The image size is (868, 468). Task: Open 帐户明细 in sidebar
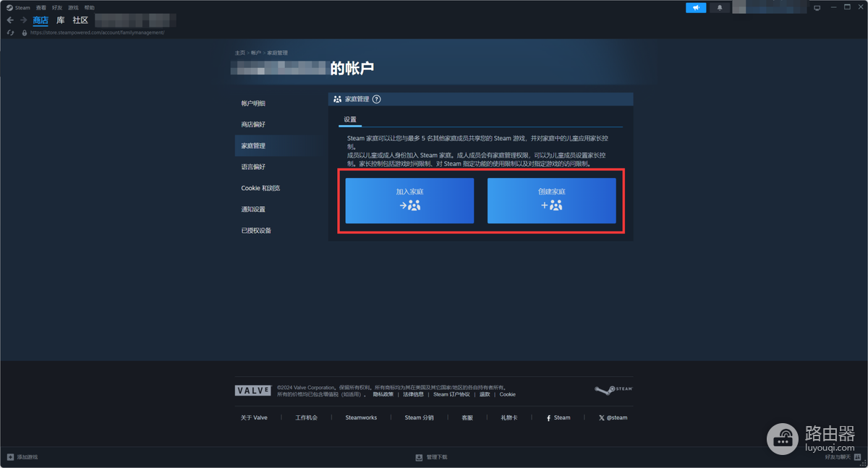(253, 103)
